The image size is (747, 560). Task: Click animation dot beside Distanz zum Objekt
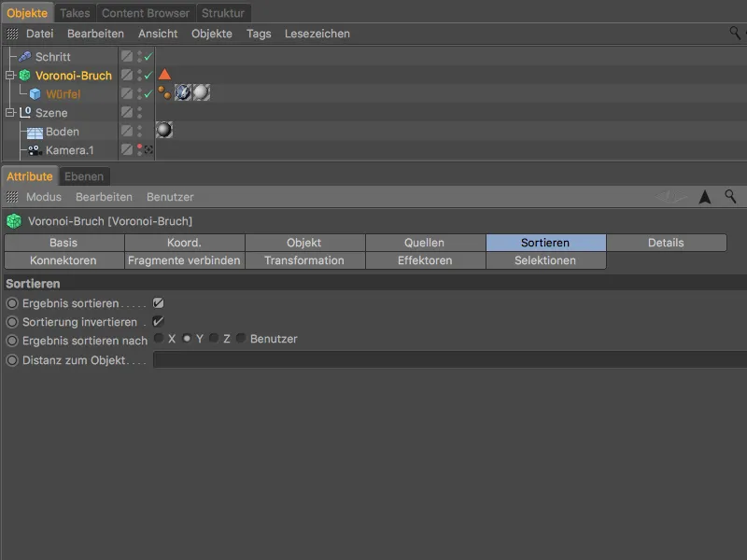(x=12, y=360)
